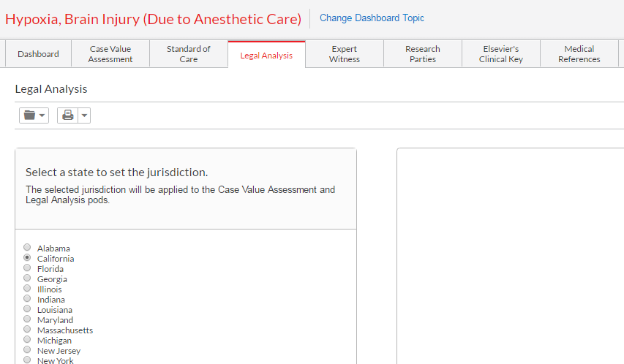
Task: Click the printer icon
Action: tap(67, 115)
